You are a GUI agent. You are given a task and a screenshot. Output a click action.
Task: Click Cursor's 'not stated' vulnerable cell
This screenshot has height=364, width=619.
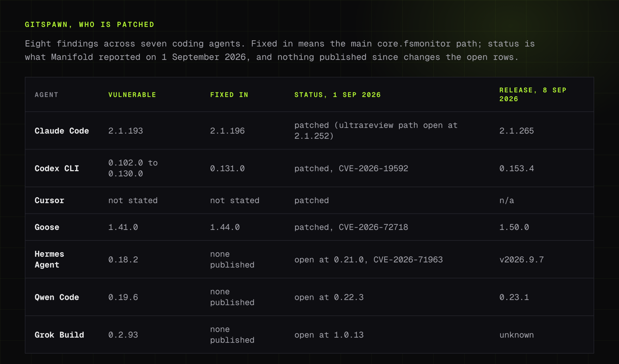point(133,201)
